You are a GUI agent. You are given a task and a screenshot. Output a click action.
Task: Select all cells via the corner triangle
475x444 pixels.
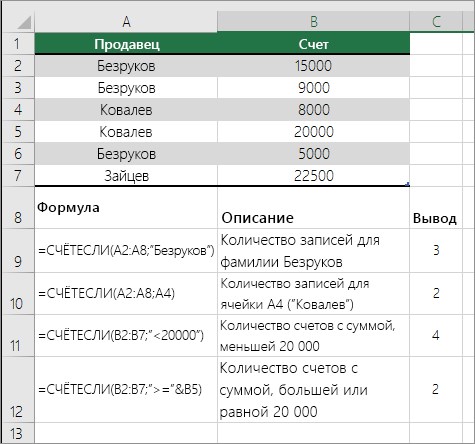pyautogui.click(x=23, y=22)
